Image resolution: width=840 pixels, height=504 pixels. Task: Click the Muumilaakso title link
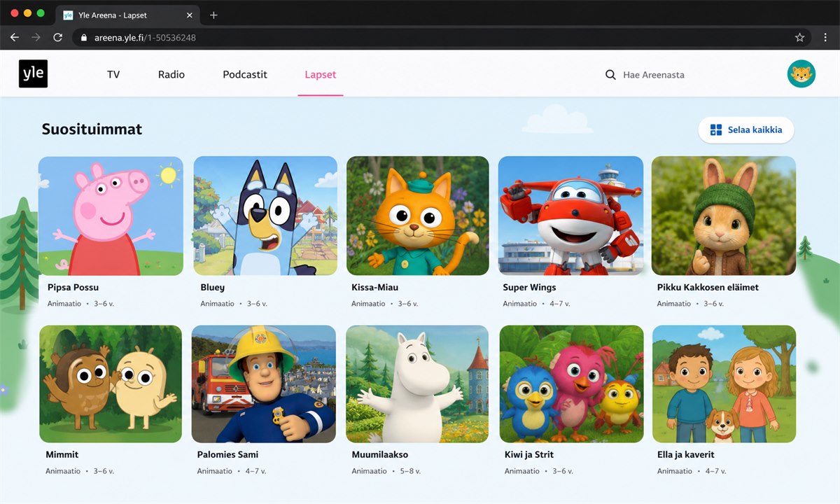click(x=380, y=455)
